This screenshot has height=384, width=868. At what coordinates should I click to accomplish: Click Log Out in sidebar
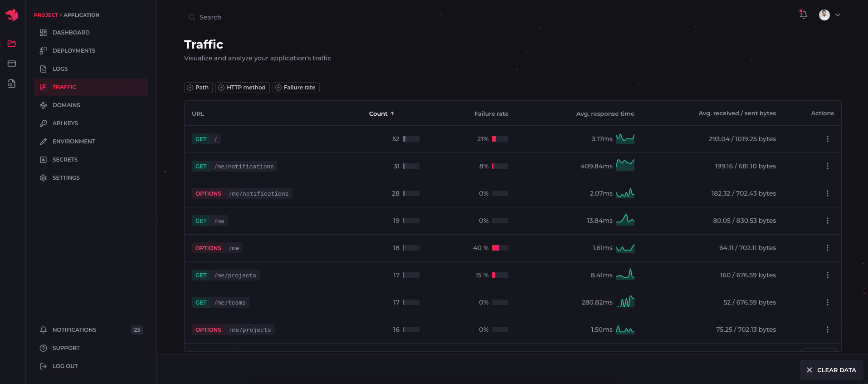pyautogui.click(x=91, y=366)
